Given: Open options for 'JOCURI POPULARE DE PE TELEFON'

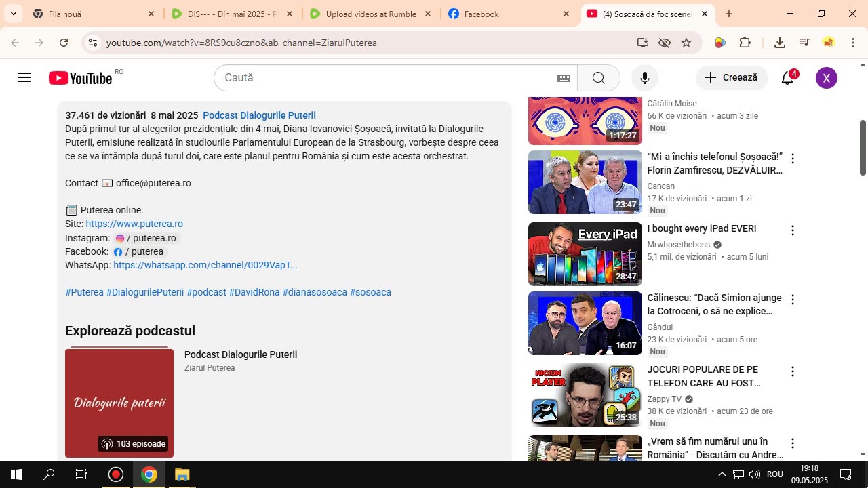Looking at the screenshot, I should 792,371.
